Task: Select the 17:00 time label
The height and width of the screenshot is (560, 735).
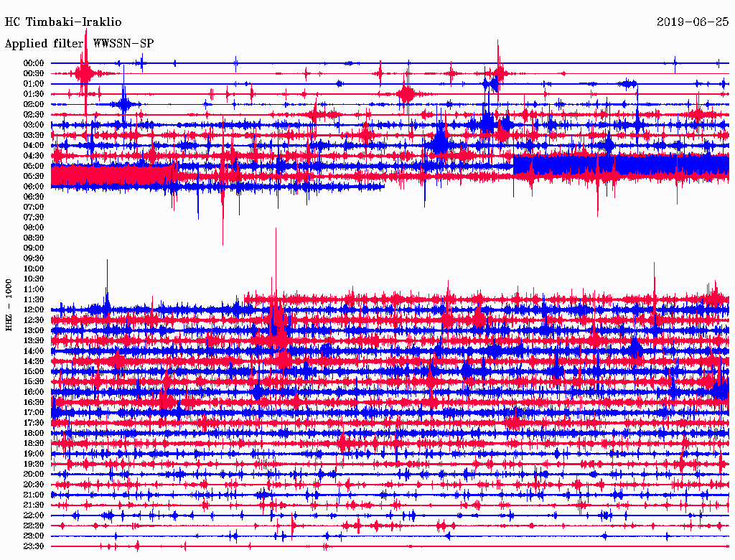Action: coord(34,413)
